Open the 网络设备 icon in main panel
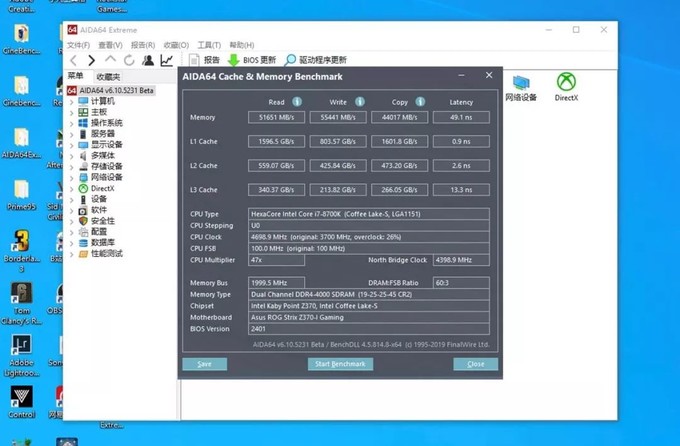The image size is (680, 446). pos(521,88)
